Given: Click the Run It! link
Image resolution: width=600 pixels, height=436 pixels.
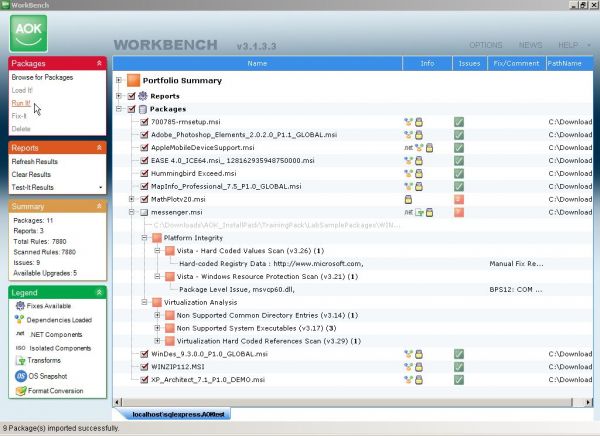Looking at the screenshot, I should pyautogui.click(x=21, y=103).
